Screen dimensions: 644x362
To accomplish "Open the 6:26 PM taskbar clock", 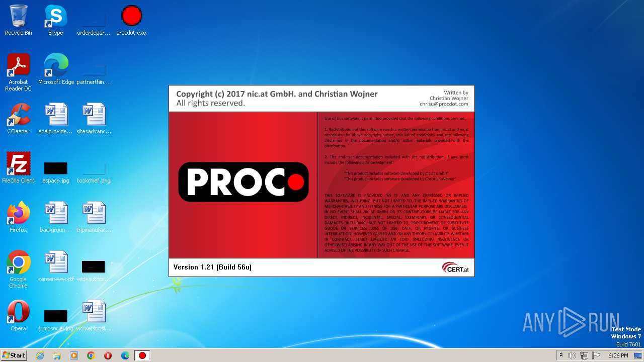I will (x=618, y=355).
